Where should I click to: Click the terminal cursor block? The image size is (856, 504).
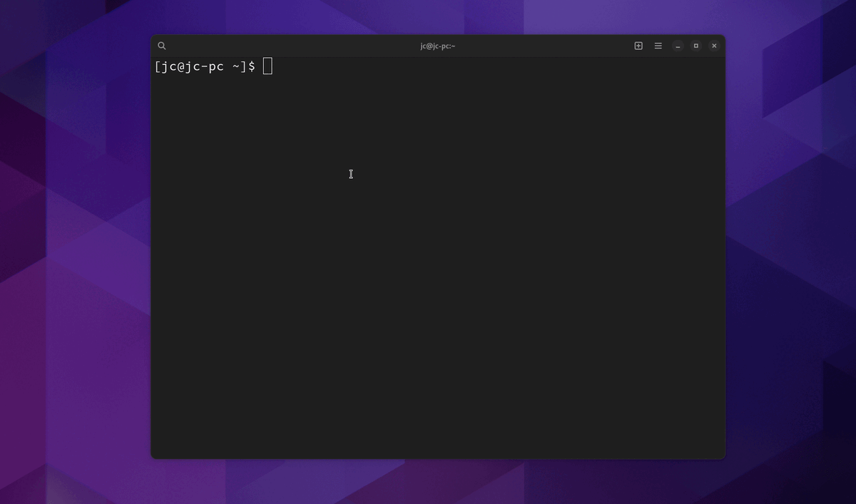267,66
